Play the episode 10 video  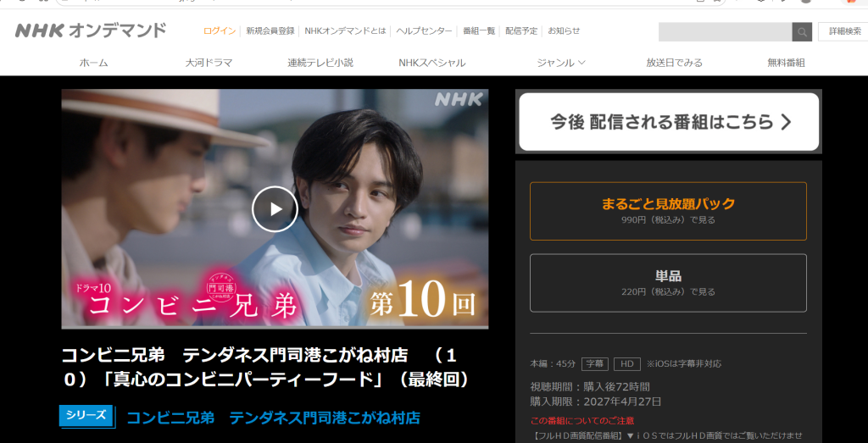(275, 209)
